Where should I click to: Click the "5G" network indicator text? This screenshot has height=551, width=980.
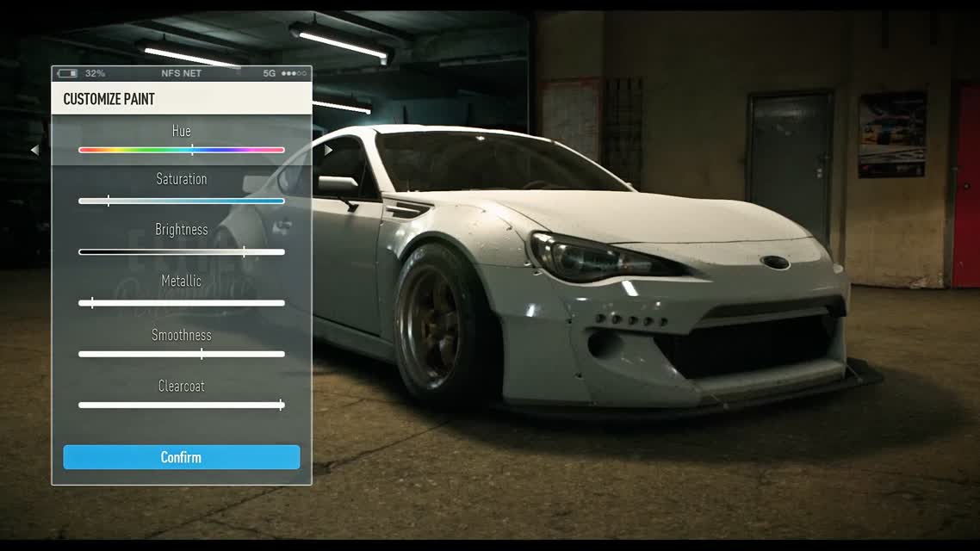pos(270,73)
